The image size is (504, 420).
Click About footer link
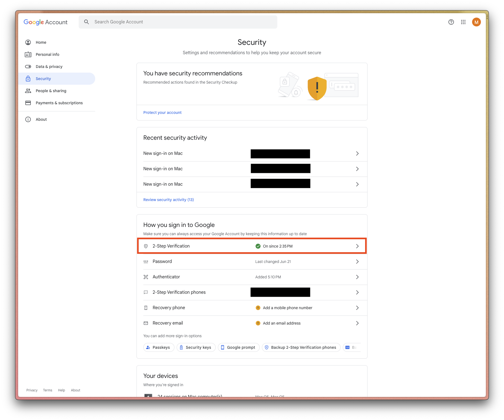coord(76,390)
